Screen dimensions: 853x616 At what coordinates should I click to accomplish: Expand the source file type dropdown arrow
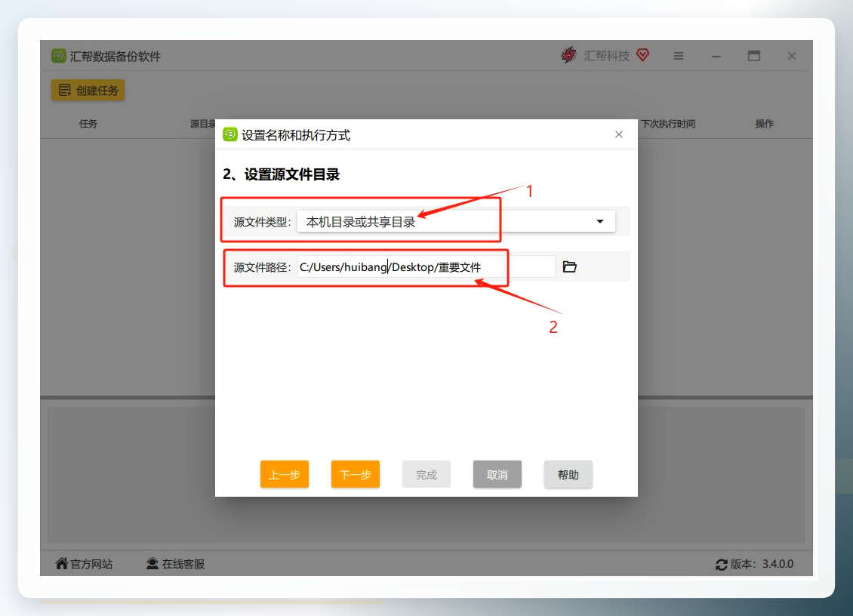[x=600, y=221]
